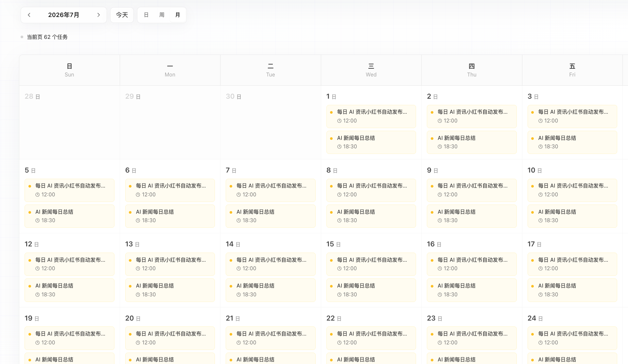
Task: Open July 21 每日 AI 资讯小红书 task
Action: (x=270, y=338)
